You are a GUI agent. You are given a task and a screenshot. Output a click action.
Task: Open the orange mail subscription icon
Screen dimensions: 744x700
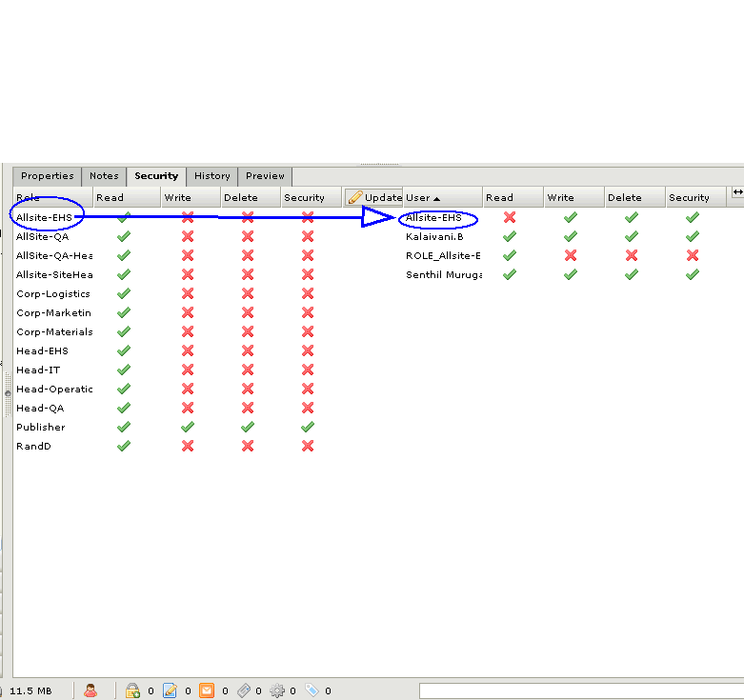coord(207,690)
